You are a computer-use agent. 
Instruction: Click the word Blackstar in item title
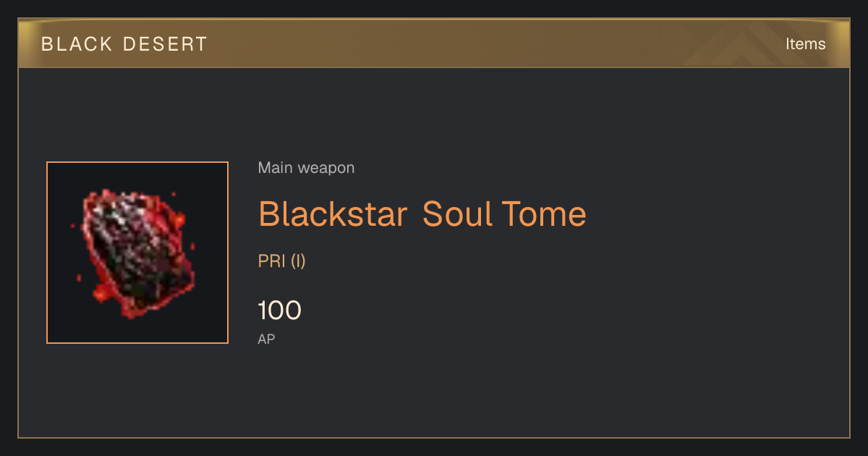pyautogui.click(x=333, y=214)
